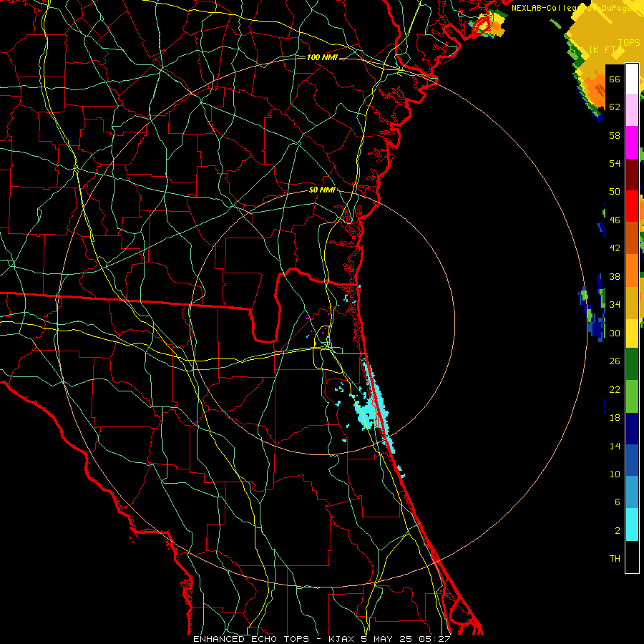Click the bright red 50 legend swatch
644x644 pixels.
[x=632, y=206]
